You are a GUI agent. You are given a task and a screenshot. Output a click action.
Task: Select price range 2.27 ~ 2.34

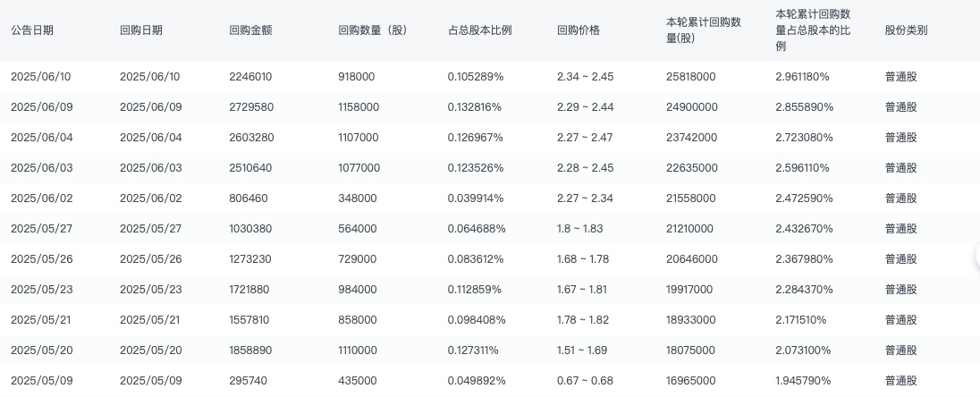[x=585, y=198]
